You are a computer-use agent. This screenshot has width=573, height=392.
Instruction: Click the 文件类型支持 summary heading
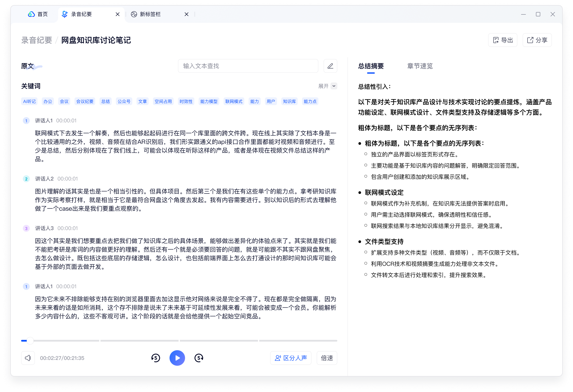coord(384,242)
